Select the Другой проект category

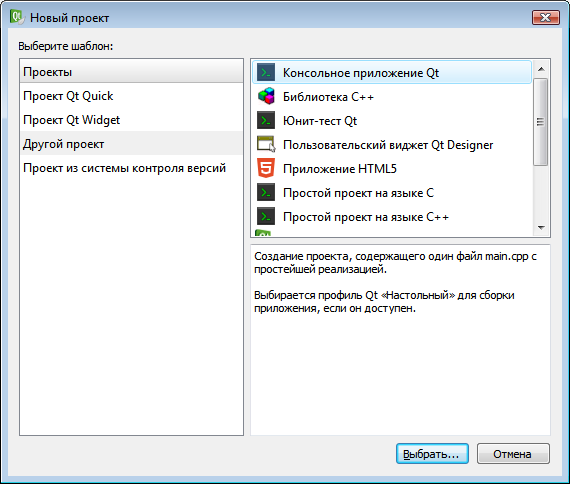(x=131, y=144)
